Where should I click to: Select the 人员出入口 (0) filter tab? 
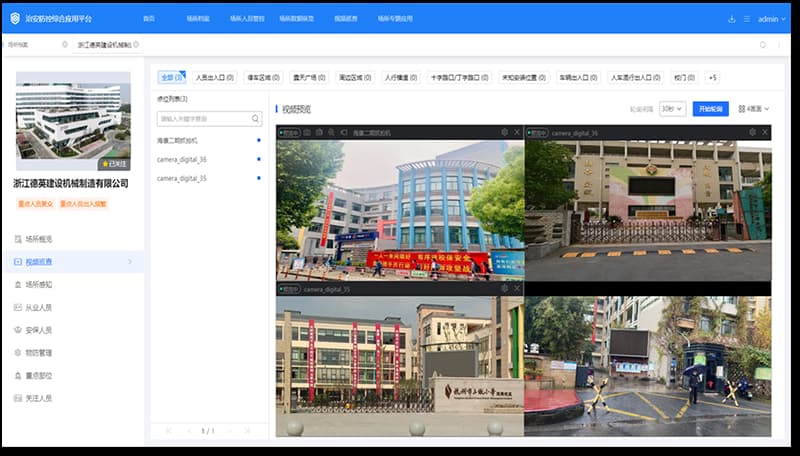point(215,77)
